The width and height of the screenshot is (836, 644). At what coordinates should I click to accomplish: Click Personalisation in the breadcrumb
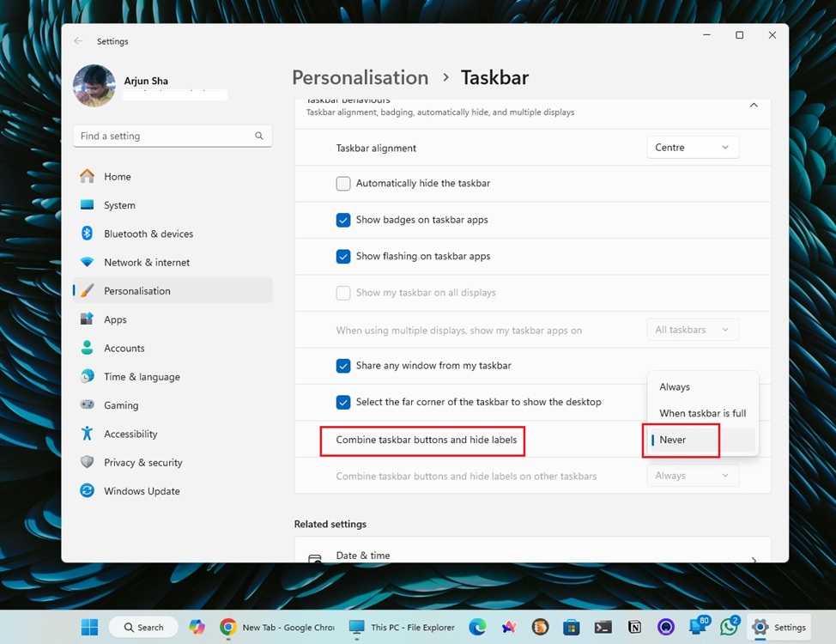coord(360,78)
